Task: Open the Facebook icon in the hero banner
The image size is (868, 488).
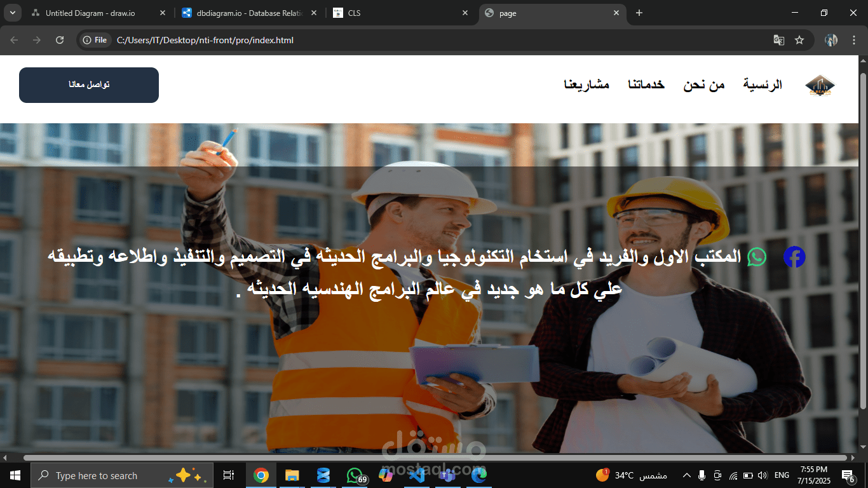Action: (x=794, y=257)
